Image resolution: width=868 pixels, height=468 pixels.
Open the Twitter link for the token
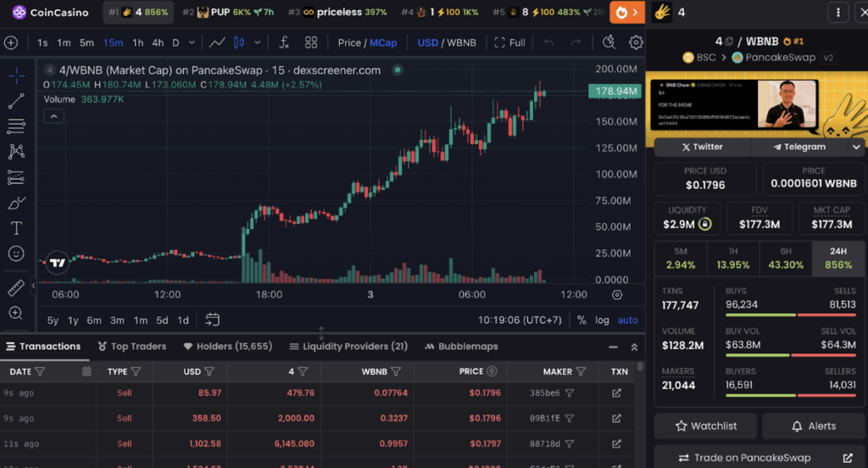tap(701, 147)
